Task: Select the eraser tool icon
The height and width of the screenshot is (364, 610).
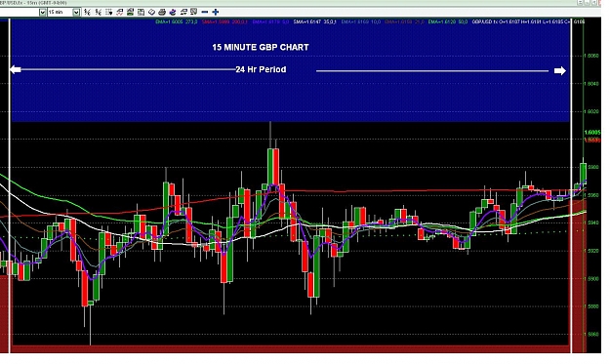Action: click(151, 12)
